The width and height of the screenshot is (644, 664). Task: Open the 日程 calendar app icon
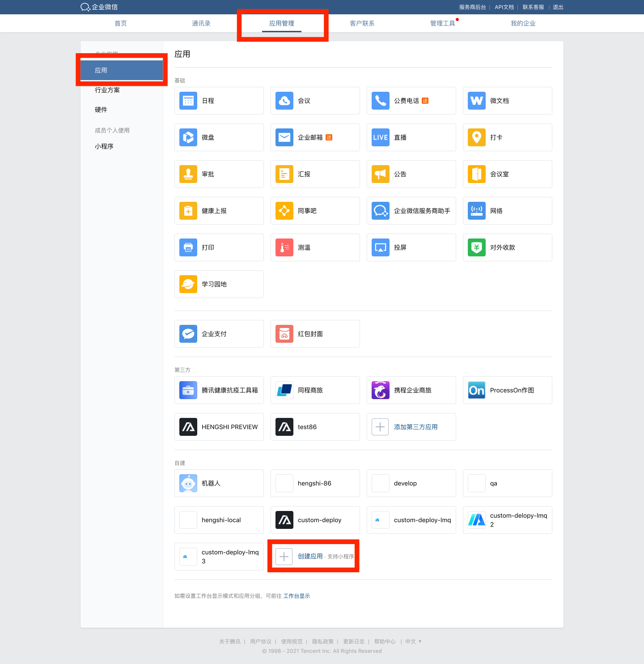click(x=188, y=101)
